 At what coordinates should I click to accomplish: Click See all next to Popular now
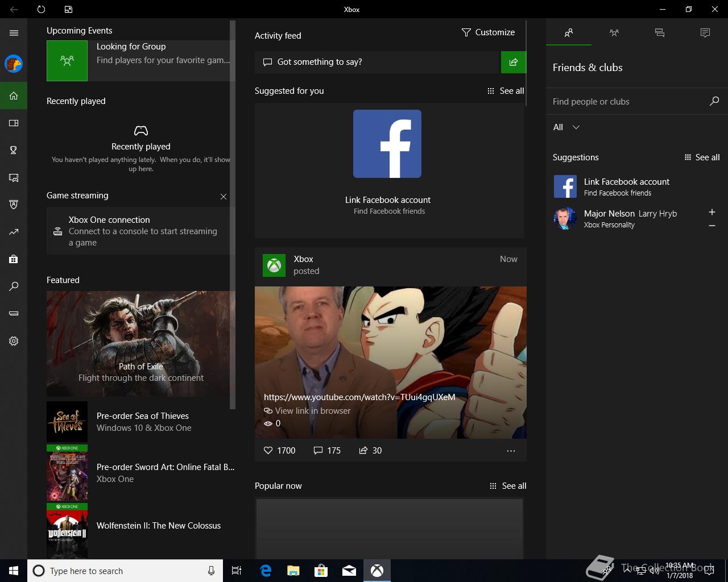click(x=508, y=486)
